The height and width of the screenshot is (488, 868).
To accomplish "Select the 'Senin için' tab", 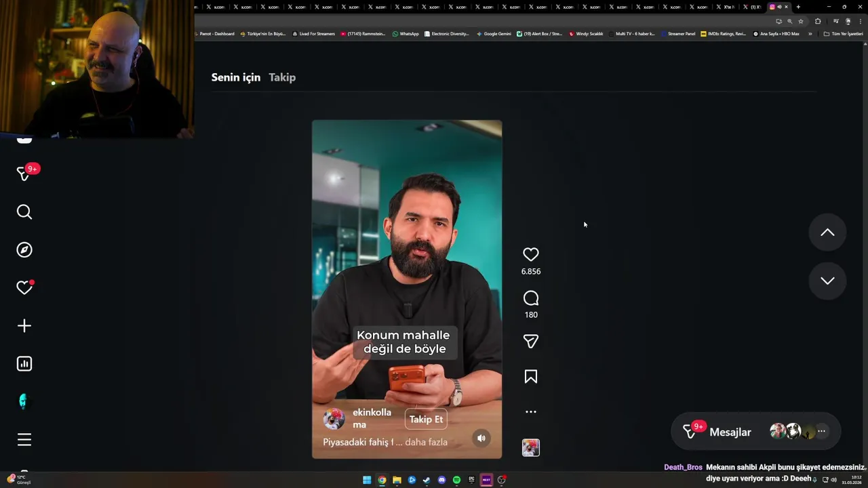I will pyautogui.click(x=236, y=77).
